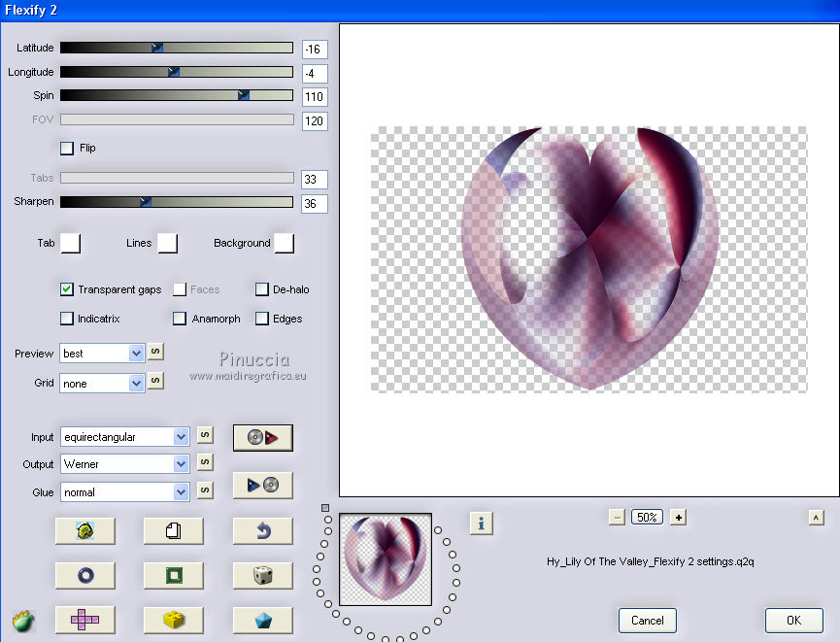The image size is (840, 642).
Task: Click the dice randomize button
Action: pyautogui.click(x=262, y=576)
